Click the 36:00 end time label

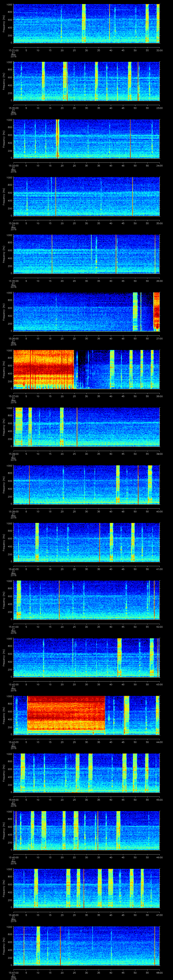(x=159, y=281)
